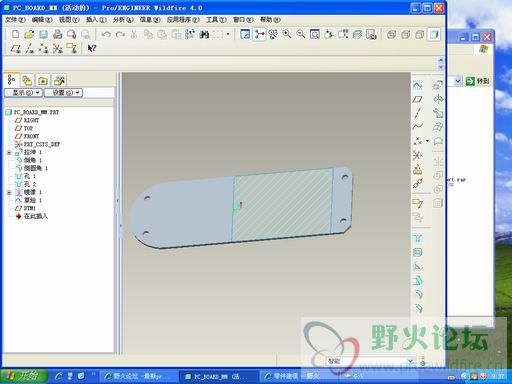
Task: Click the zoom in magnifier icon
Action: tap(287, 34)
